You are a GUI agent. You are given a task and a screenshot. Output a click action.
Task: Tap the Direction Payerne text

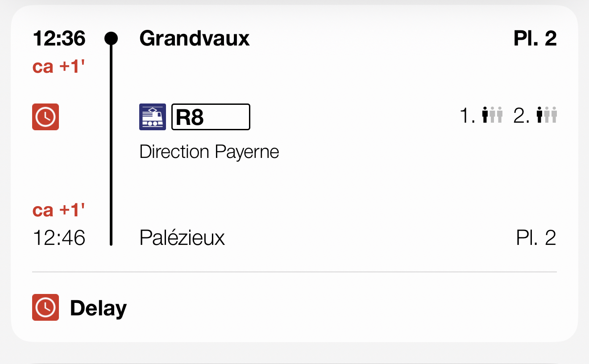click(x=209, y=152)
